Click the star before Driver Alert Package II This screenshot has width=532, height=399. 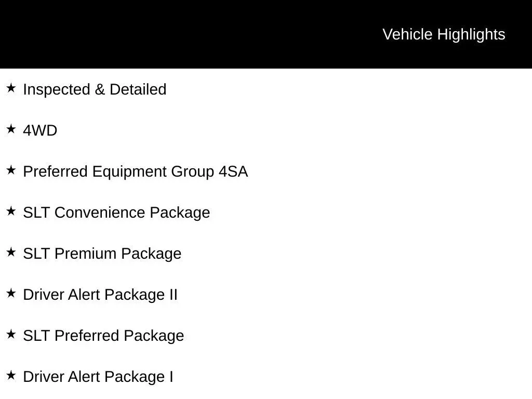coord(11,294)
